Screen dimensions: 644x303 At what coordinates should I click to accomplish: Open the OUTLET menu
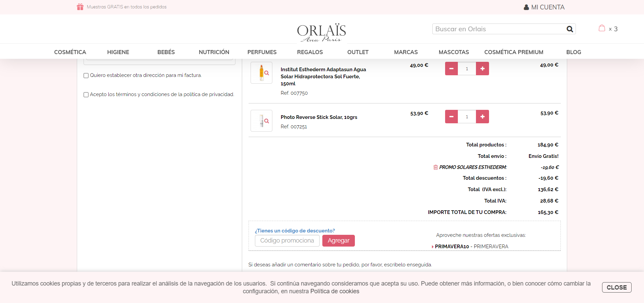(358, 52)
